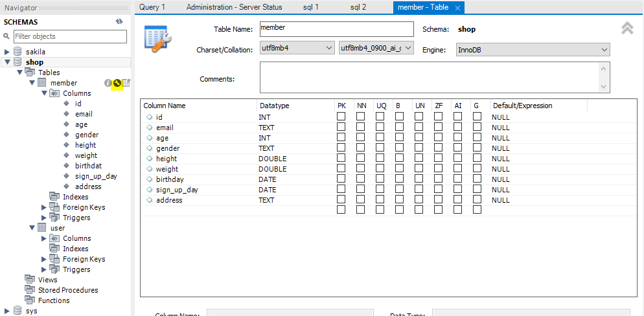The height and width of the screenshot is (316, 644).
Task: Open Administration - Server Status tab
Action: 234,7
